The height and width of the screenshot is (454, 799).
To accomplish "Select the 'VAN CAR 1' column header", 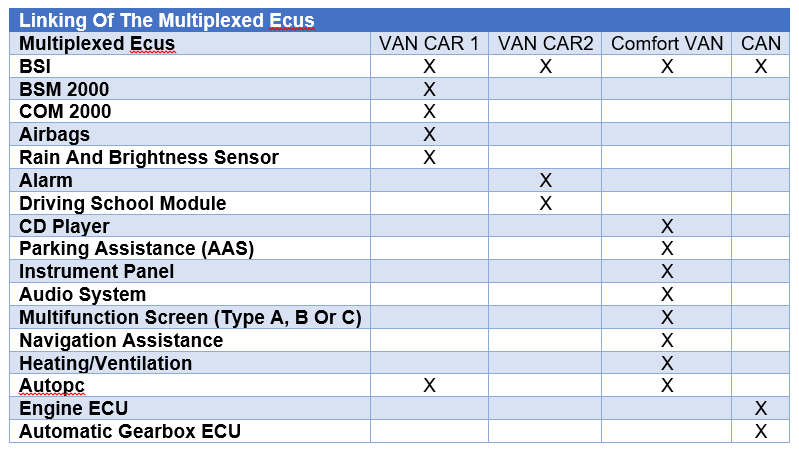I will [429, 43].
